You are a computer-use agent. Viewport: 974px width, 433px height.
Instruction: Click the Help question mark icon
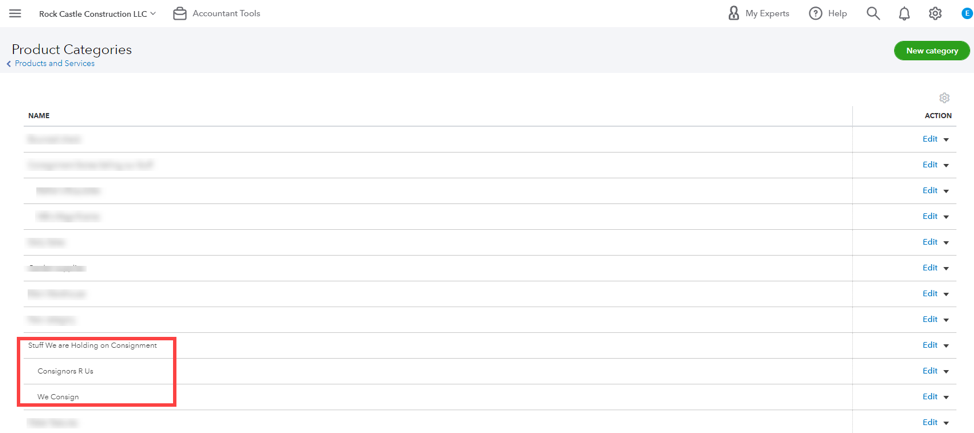click(816, 14)
